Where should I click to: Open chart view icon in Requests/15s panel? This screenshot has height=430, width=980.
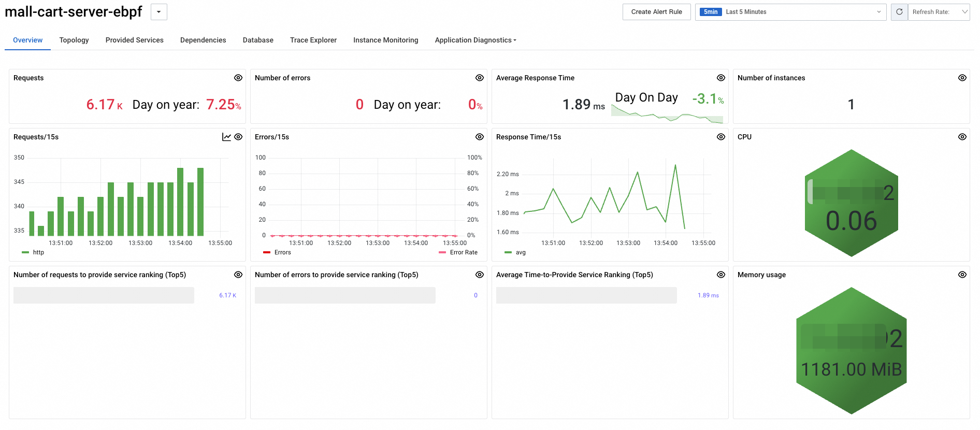pos(226,137)
